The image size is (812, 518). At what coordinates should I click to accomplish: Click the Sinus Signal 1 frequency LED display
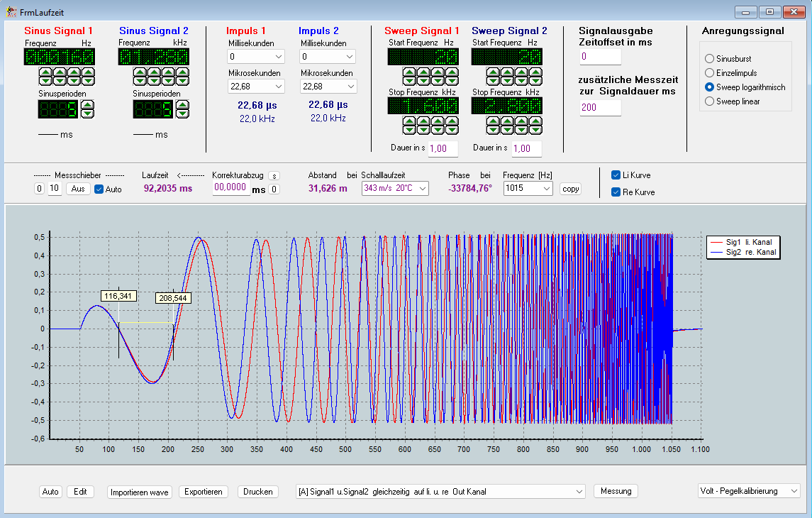pos(60,57)
